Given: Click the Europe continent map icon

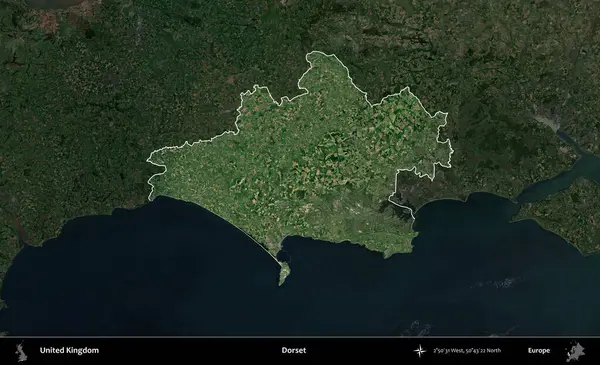Looking at the screenshot, I should click(x=576, y=351).
